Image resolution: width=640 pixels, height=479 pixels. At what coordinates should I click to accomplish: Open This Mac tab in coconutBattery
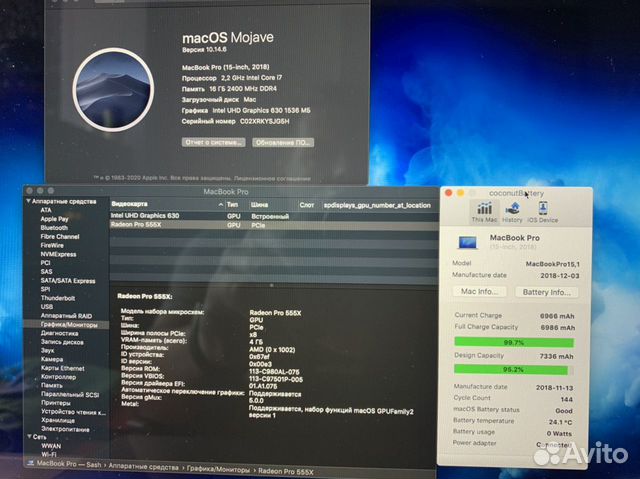[484, 212]
